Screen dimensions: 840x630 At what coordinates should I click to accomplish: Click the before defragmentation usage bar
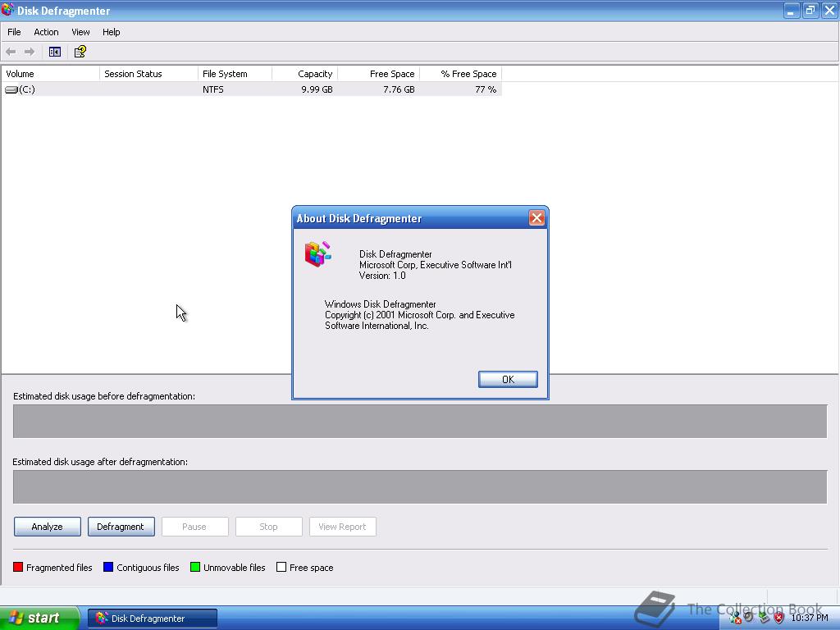pos(420,421)
